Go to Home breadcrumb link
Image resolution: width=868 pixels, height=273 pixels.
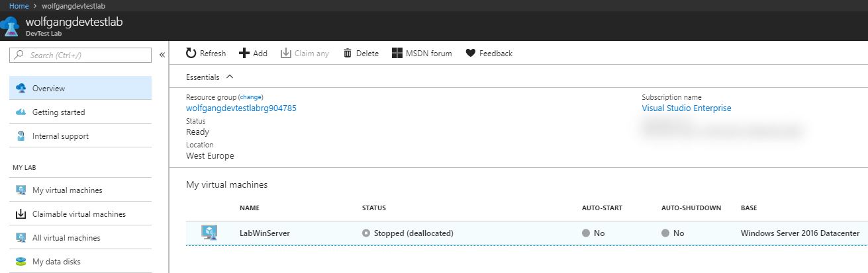[x=19, y=6]
